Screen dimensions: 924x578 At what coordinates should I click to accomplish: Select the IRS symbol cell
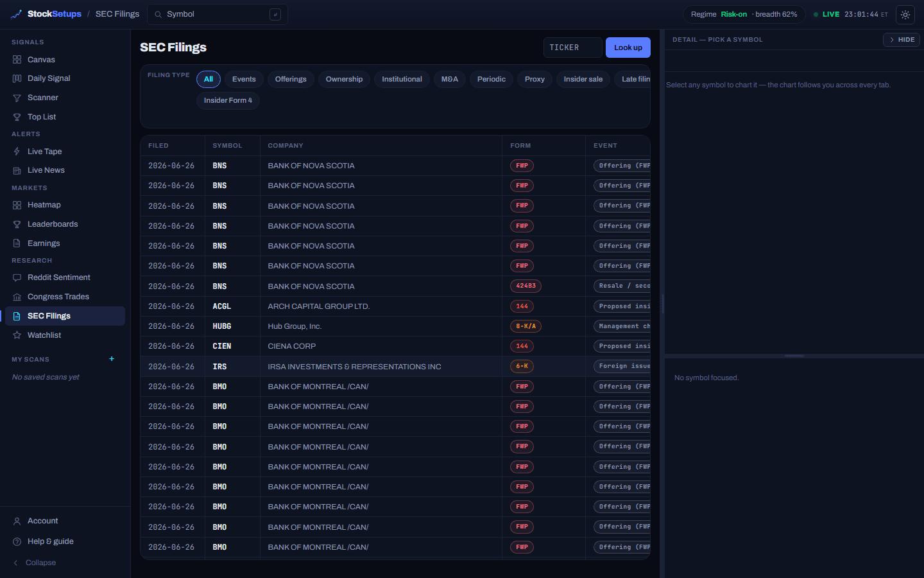(x=220, y=367)
